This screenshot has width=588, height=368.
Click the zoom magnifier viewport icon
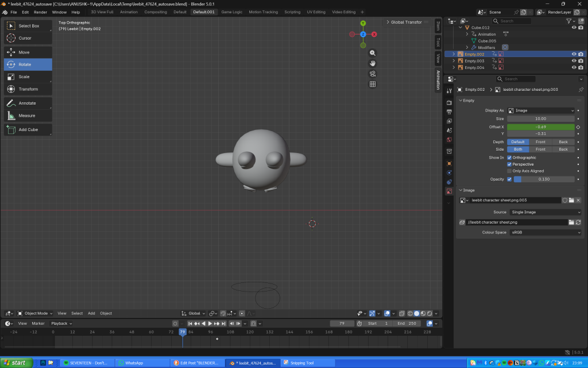click(x=372, y=52)
